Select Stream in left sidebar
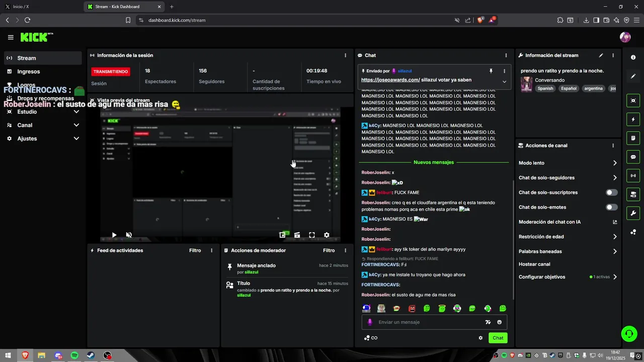This screenshot has height=362, width=644. click(x=42, y=58)
